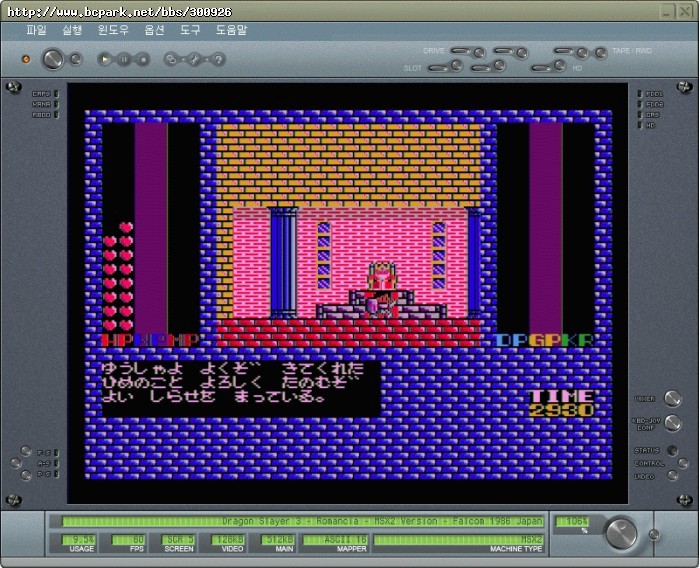The image size is (700, 568).
Task: Open the 도움말 menu
Action: click(231, 30)
